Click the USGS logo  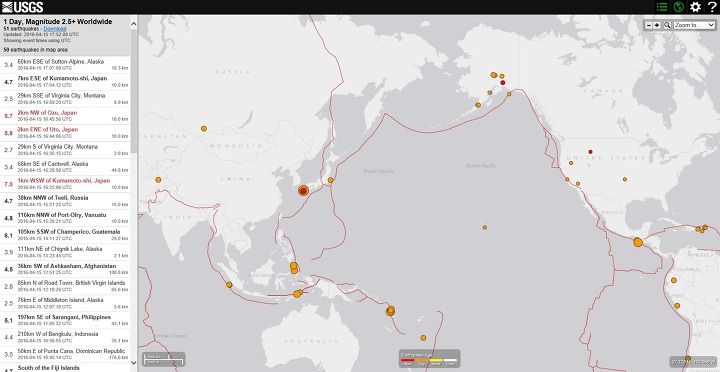click(22, 7)
